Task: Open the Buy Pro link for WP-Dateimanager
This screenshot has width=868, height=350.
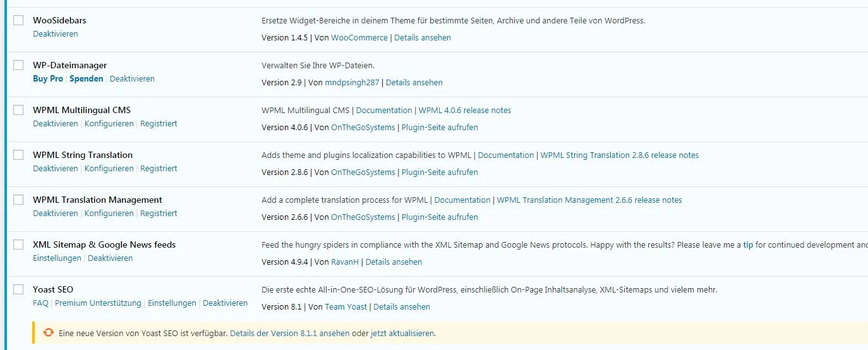Action: [x=48, y=79]
